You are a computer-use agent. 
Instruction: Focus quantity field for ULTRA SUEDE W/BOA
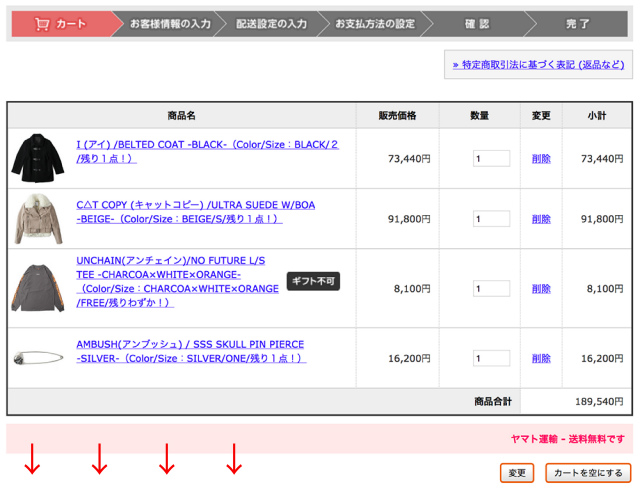click(x=491, y=219)
